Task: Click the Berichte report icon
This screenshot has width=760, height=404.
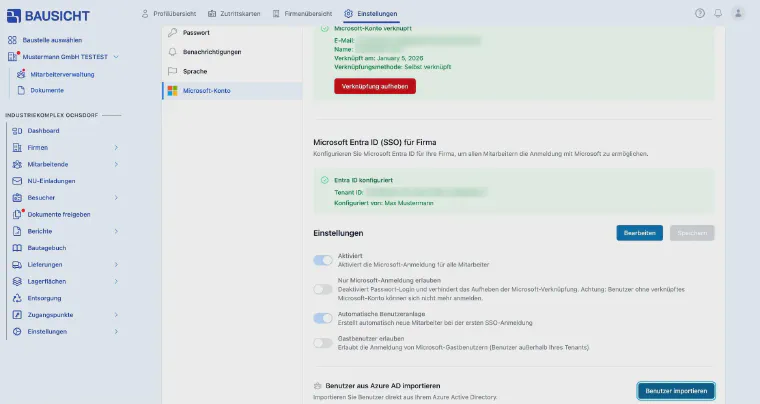Action: click(x=17, y=231)
